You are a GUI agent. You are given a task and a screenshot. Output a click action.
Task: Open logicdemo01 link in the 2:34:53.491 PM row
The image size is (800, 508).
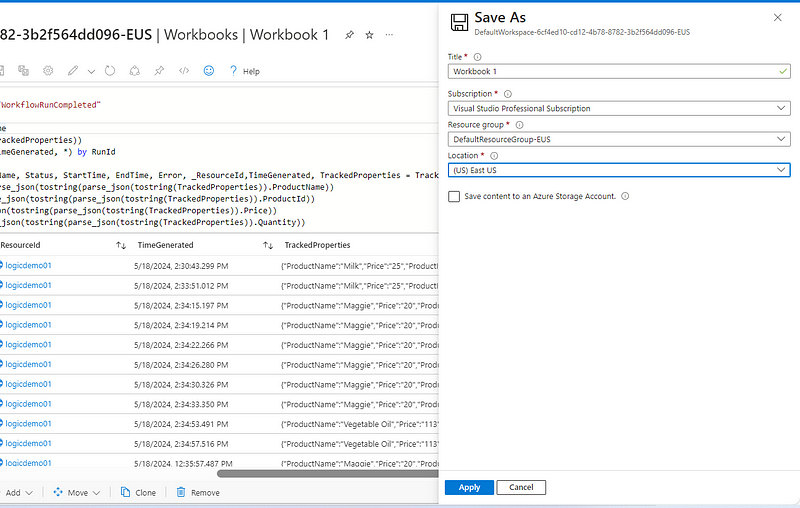(x=28, y=424)
